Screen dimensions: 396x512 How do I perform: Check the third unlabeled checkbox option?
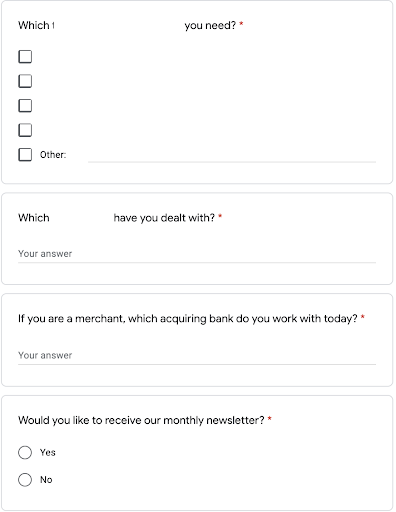[25, 106]
